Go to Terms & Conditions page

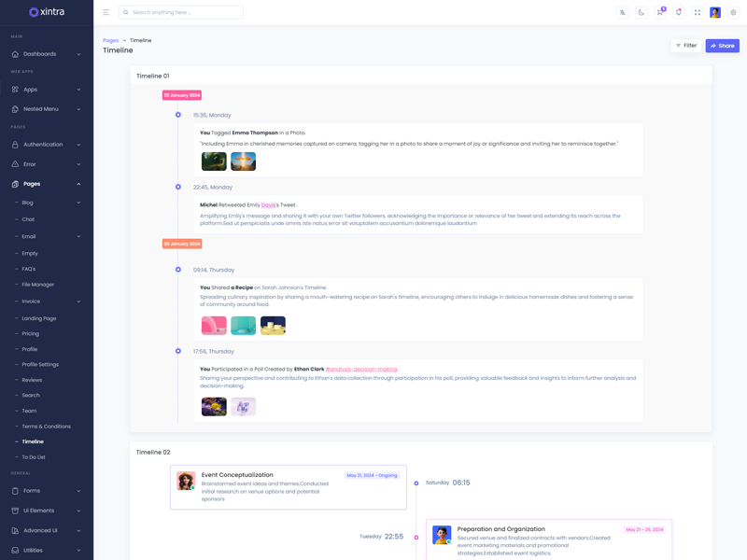[46, 427]
